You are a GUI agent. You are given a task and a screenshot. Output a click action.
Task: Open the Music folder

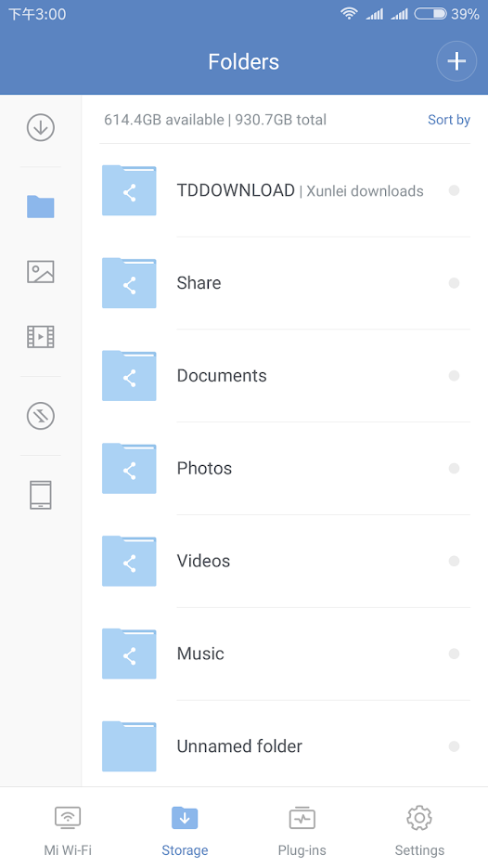[x=286, y=654]
